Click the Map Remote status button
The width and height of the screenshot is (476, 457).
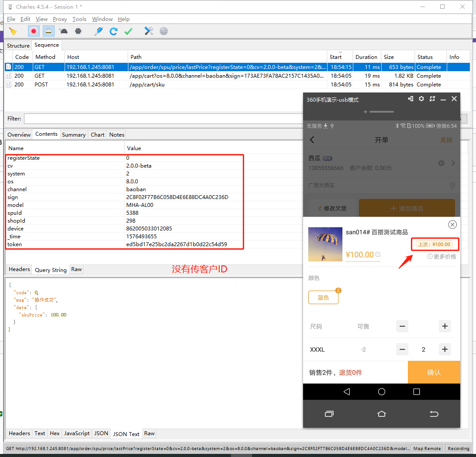tap(427, 449)
